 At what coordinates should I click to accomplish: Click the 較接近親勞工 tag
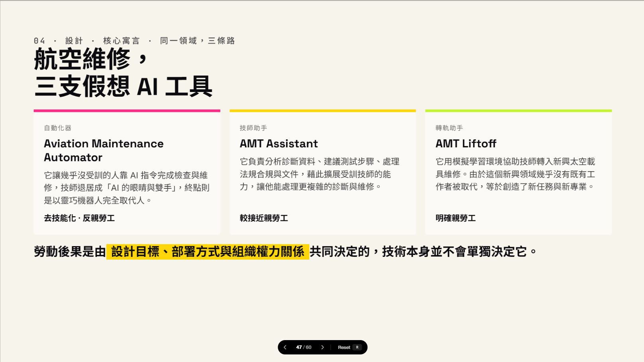(x=264, y=218)
